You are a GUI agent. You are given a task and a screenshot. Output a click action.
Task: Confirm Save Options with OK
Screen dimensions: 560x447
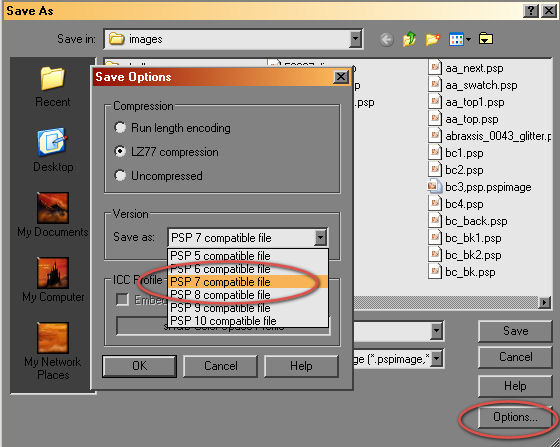point(139,366)
